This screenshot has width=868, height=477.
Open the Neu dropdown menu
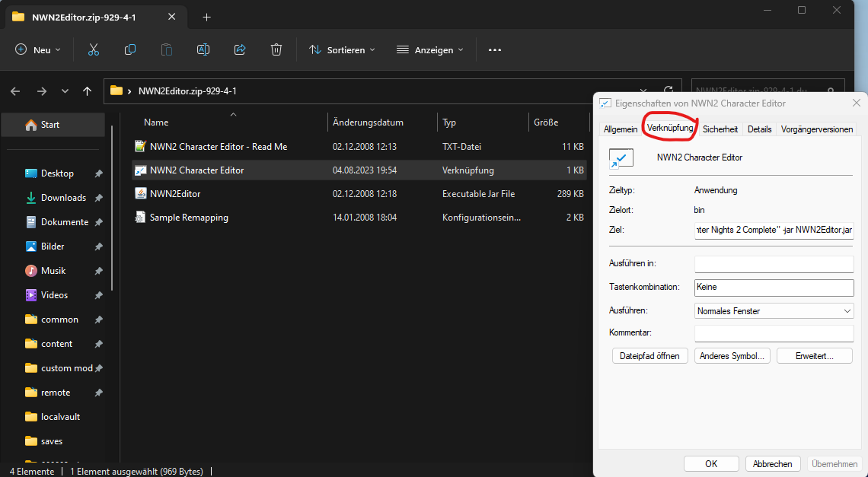37,49
